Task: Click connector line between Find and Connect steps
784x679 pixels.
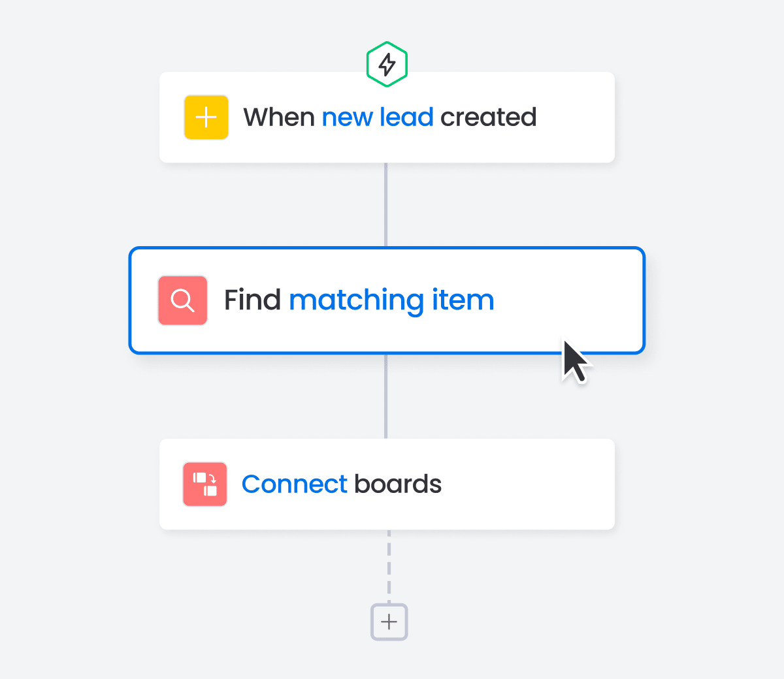Action: [x=386, y=396]
